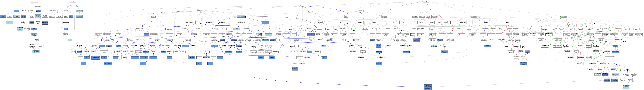This screenshot has height=90, width=644.
Task: Click 'organic cyclic compound binding' node
Action: tap(24, 11)
